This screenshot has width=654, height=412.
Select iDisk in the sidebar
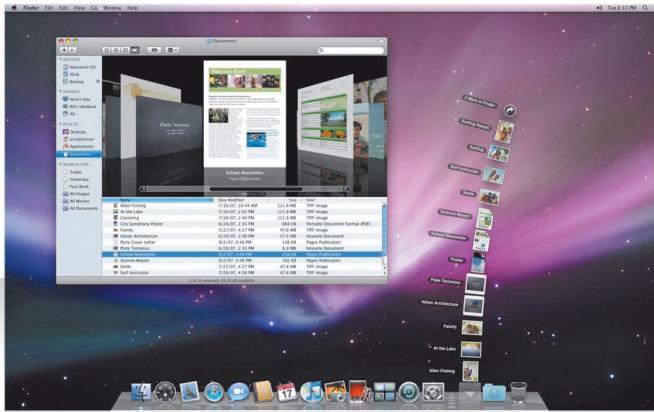[71, 74]
